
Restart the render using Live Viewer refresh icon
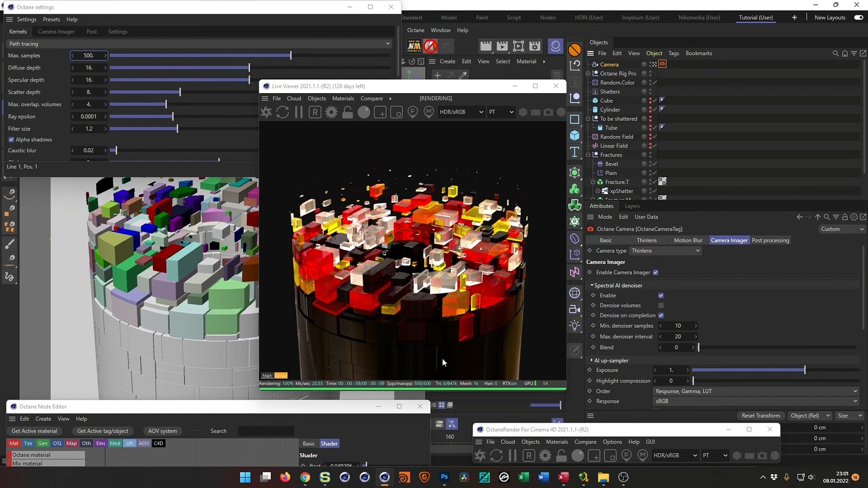(282, 112)
